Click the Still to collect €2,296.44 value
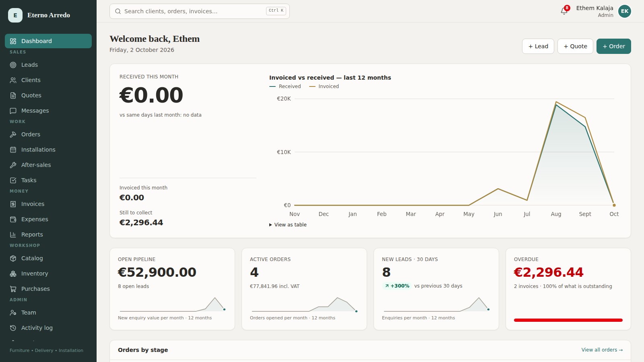This screenshot has width=644, height=362. (141, 222)
